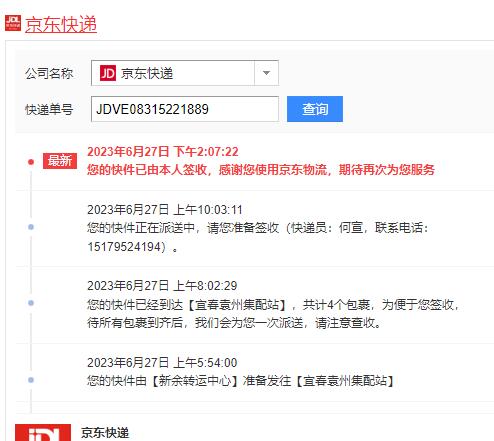
Task: Click the blue 查询 search button
Action: click(x=315, y=109)
